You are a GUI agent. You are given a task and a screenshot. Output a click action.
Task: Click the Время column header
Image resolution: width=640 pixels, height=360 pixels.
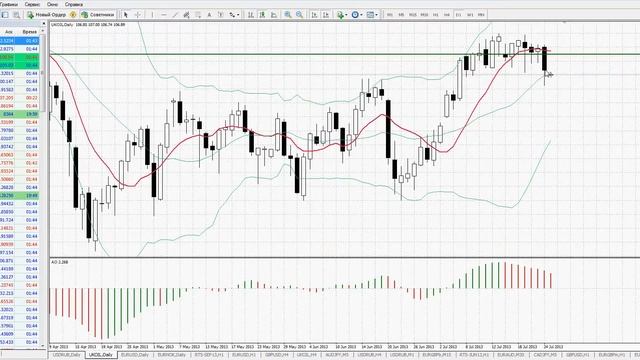[30, 31]
